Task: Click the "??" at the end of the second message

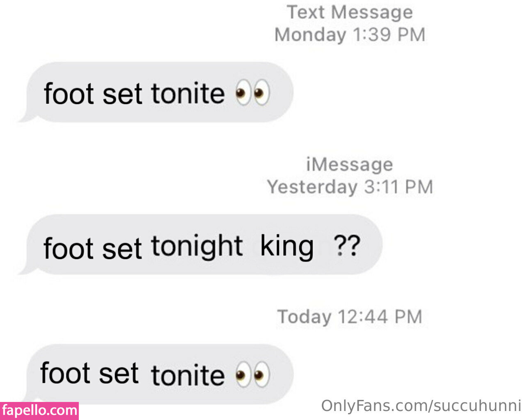Action: pyautogui.click(x=346, y=245)
